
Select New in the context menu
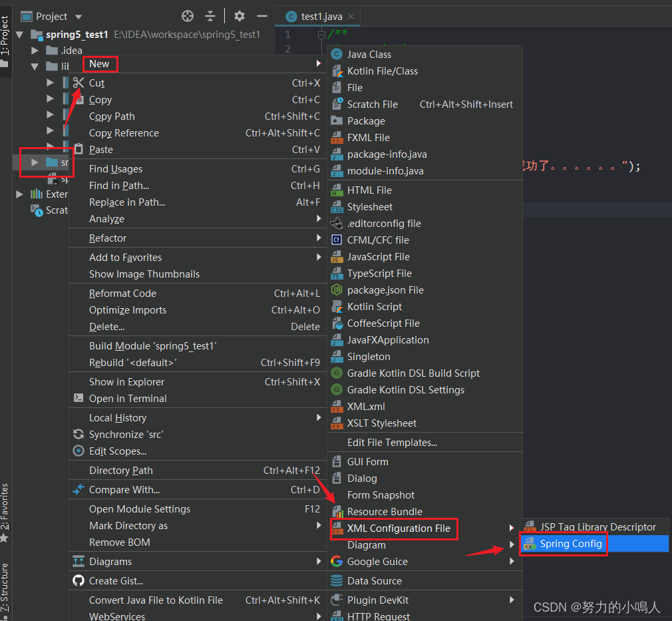pos(198,64)
